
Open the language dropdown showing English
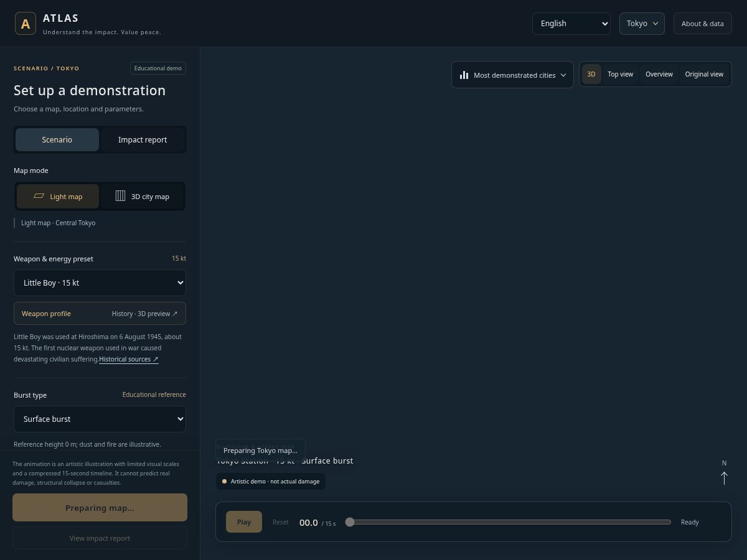(571, 24)
